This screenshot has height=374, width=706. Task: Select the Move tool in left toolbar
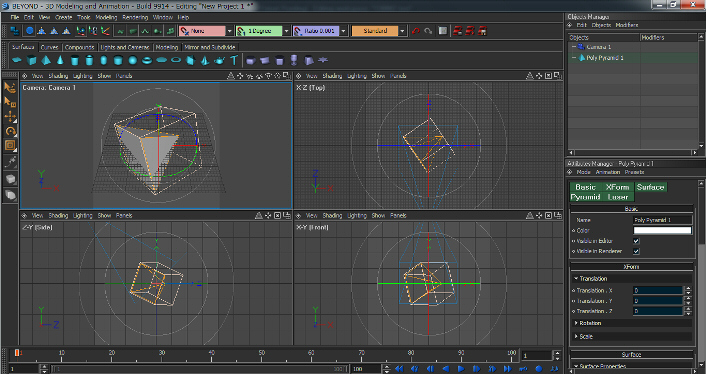(x=10, y=117)
